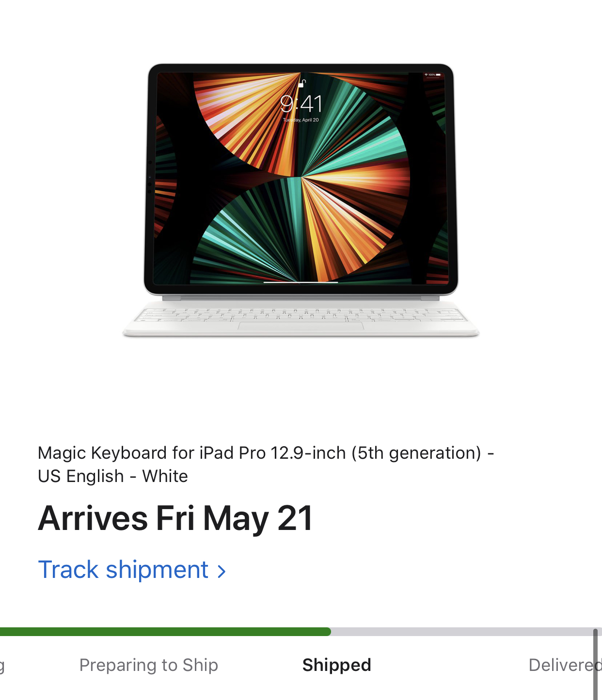Click the padlock icon on the iPad screen

point(301,83)
